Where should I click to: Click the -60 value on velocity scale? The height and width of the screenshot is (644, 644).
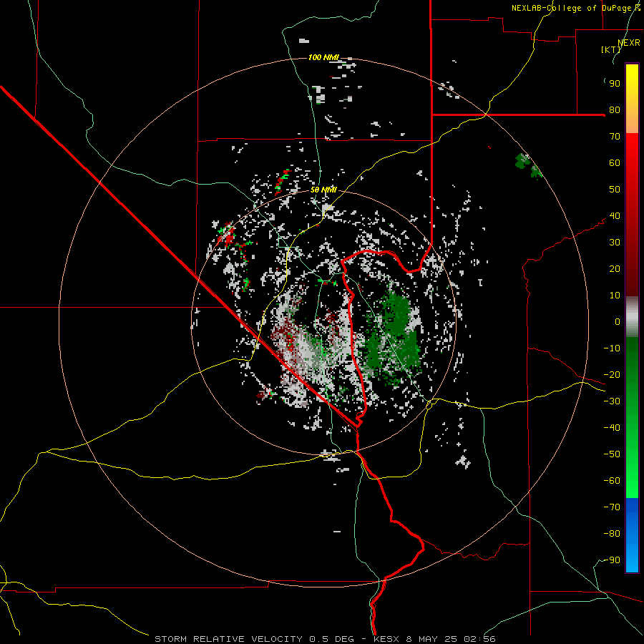click(x=612, y=481)
